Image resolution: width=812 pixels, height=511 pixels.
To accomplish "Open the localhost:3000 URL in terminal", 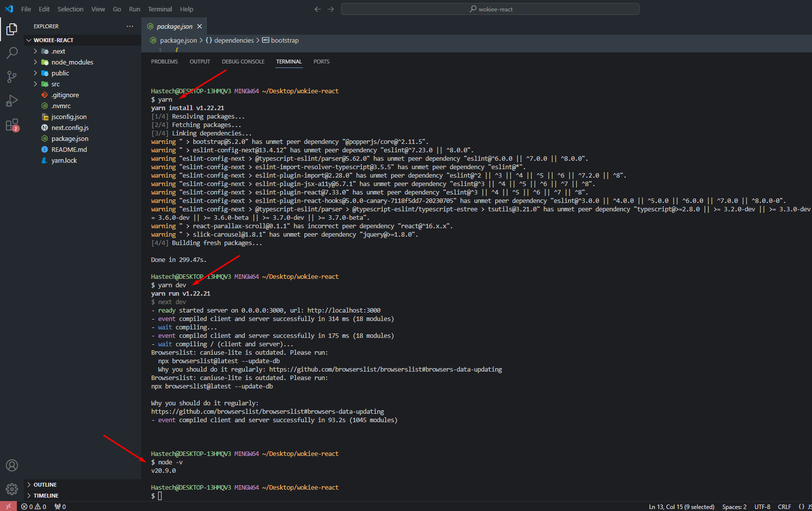I will tap(344, 310).
